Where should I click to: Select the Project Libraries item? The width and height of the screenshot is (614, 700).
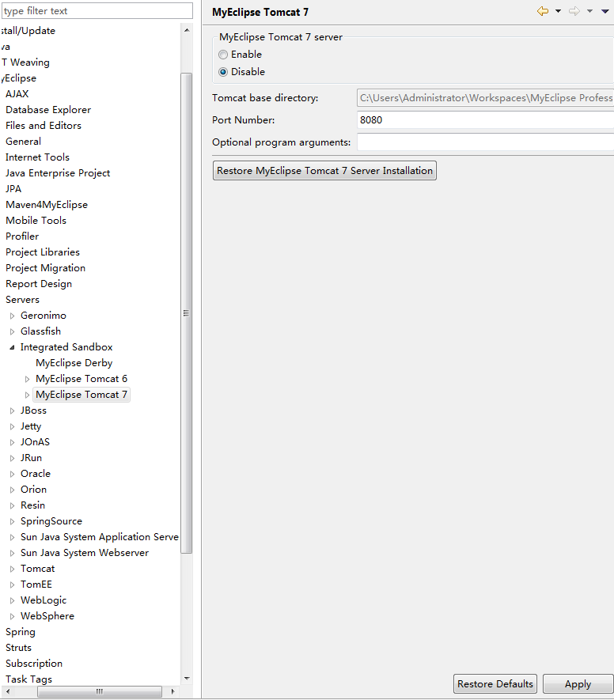[43, 252]
